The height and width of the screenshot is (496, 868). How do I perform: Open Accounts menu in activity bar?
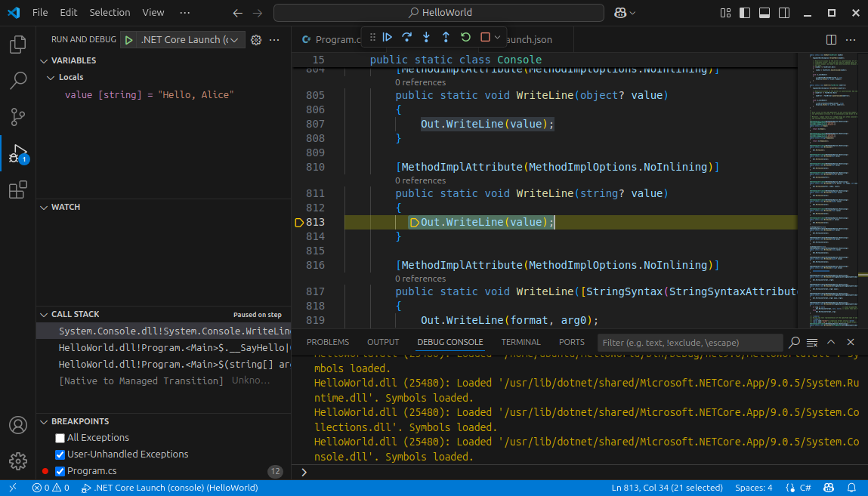[17, 425]
